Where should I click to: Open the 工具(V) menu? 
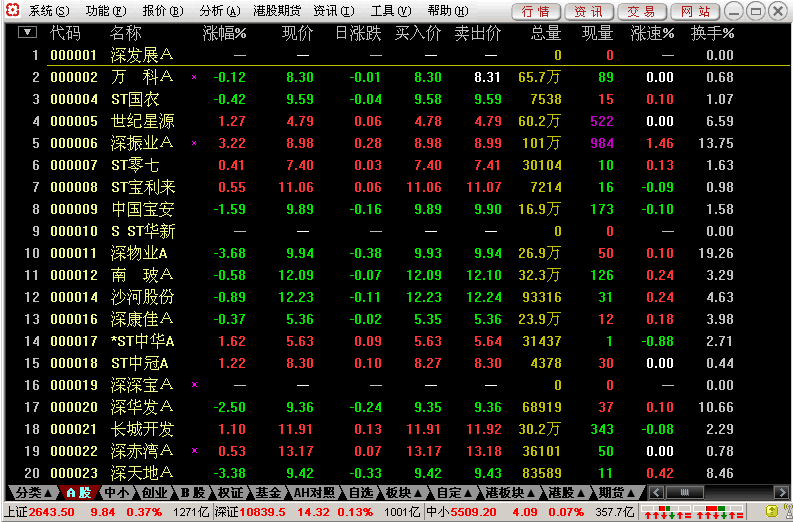click(391, 11)
